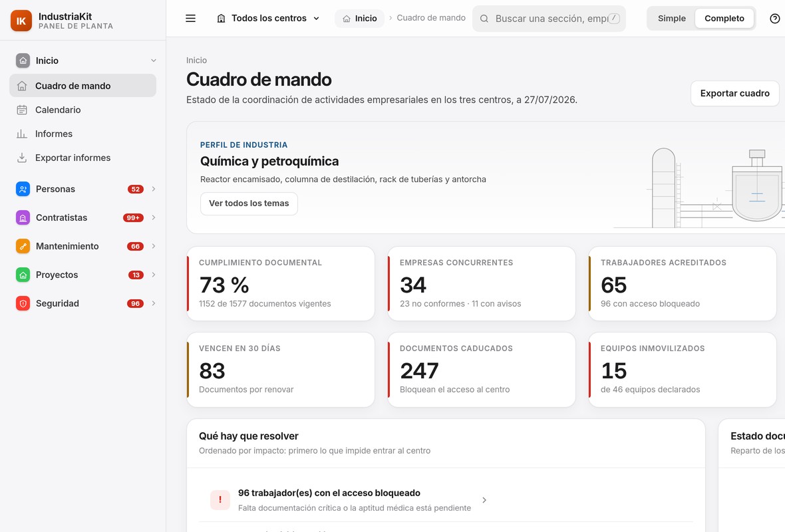The width and height of the screenshot is (785, 532).
Task: Click the gray Inicio home icon in sidebar
Action: pyautogui.click(x=23, y=61)
